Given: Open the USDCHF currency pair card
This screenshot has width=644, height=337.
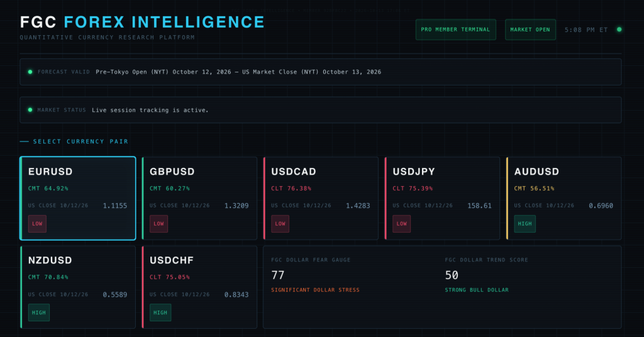Looking at the screenshot, I should pyautogui.click(x=199, y=287).
